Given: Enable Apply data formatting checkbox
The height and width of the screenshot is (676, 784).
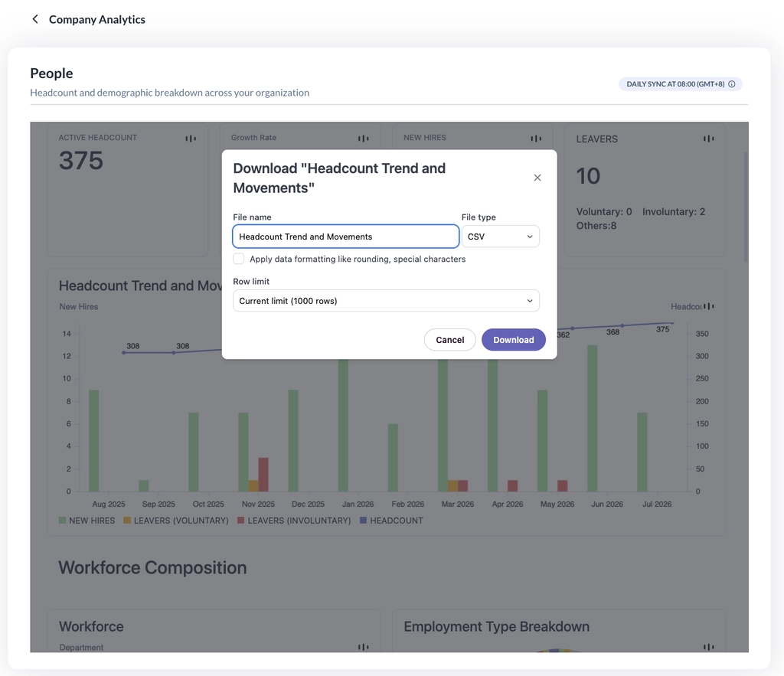Looking at the screenshot, I should point(239,259).
